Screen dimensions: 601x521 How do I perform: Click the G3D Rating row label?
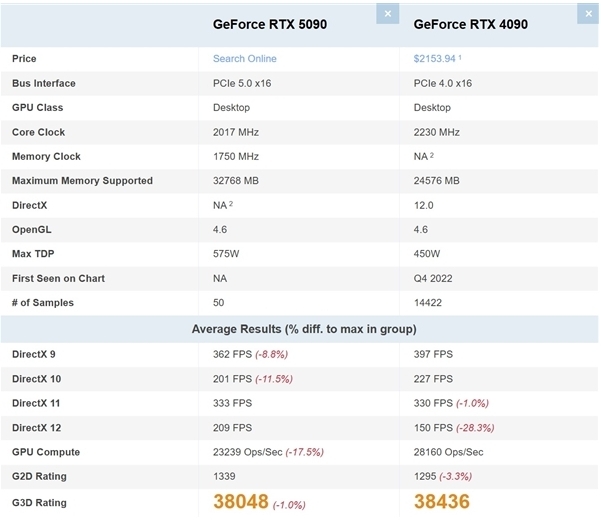tap(39, 503)
